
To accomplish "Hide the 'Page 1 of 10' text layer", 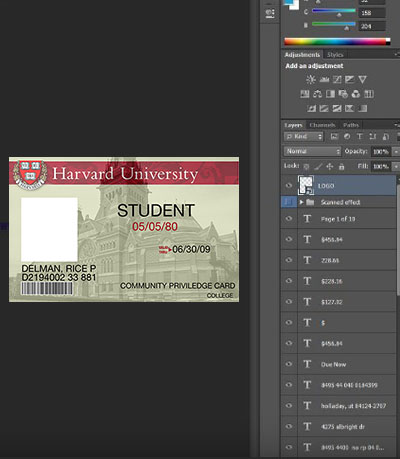I will [289, 219].
